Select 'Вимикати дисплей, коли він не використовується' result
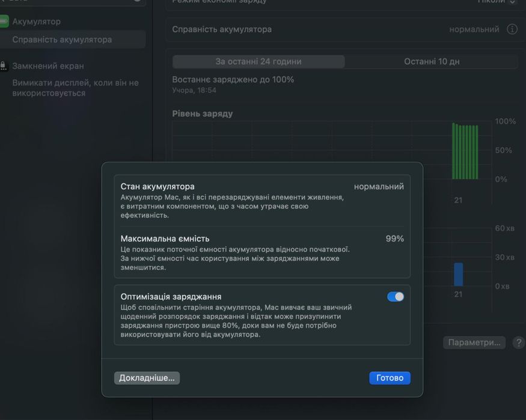Screen dimensions: 526x420 (75, 88)
